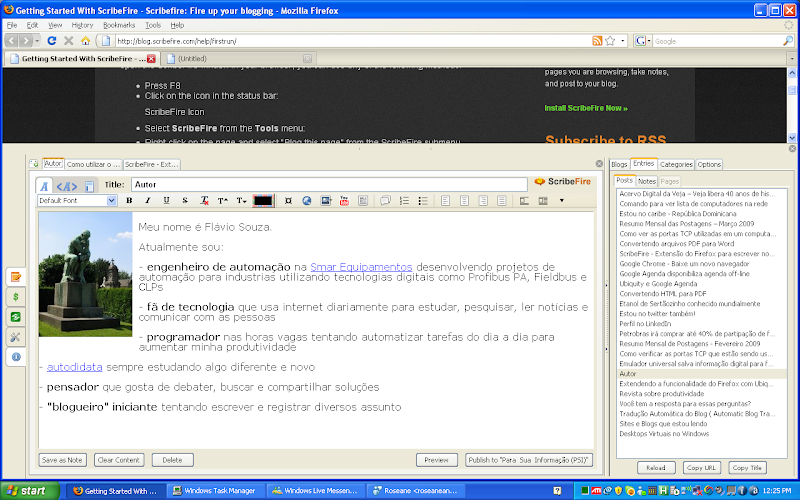
Task: Click the Delete button
Action: pyautogui.click(x=172, y=460)
